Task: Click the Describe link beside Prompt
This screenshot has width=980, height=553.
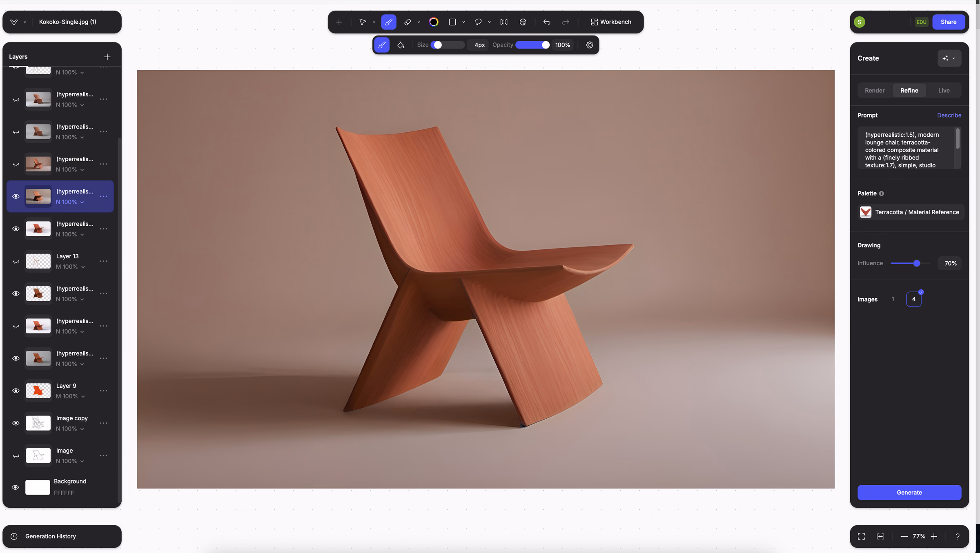Action: [x=949, y=115]
